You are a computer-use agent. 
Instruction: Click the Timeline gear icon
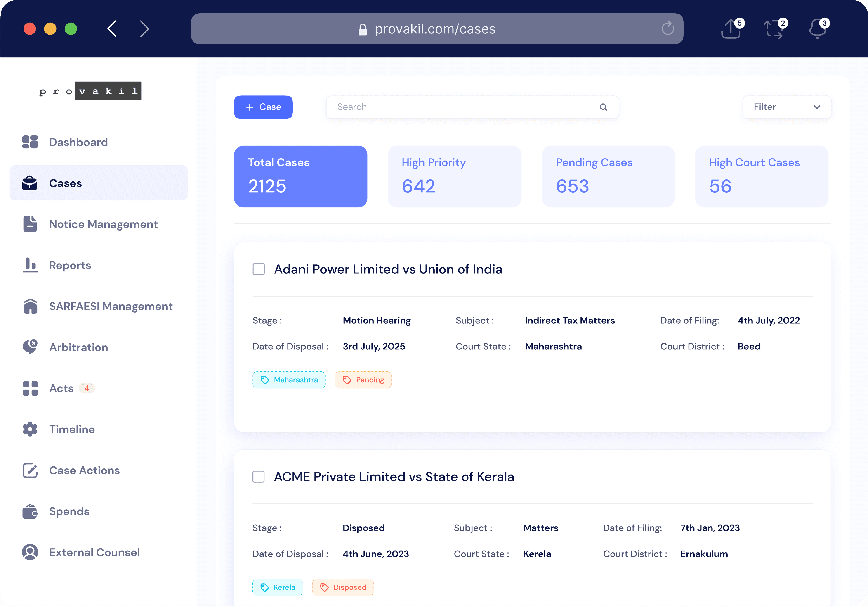(30, 429)
